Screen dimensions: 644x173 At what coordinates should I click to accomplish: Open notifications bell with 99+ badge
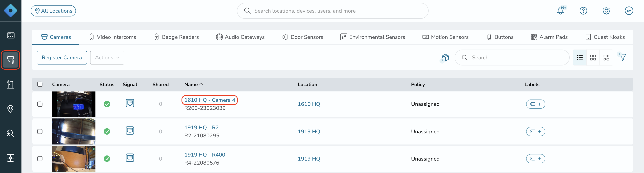point(561,11)
